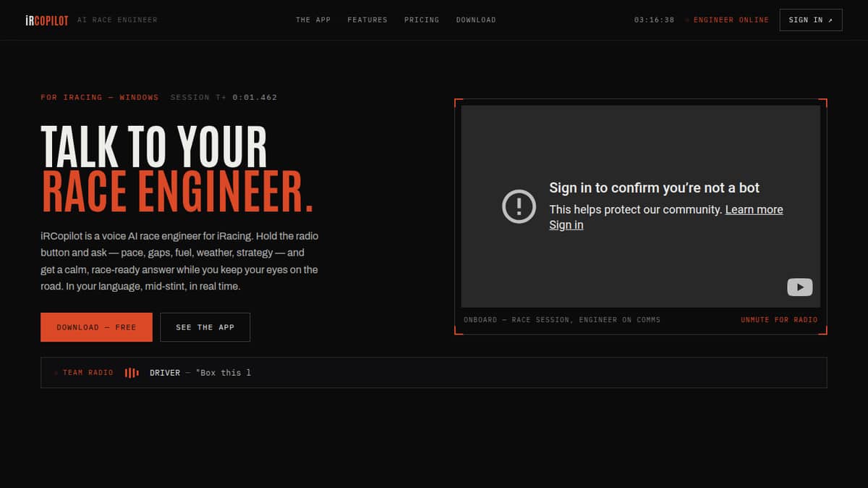Open the Pricing nav link

[422, 20]
